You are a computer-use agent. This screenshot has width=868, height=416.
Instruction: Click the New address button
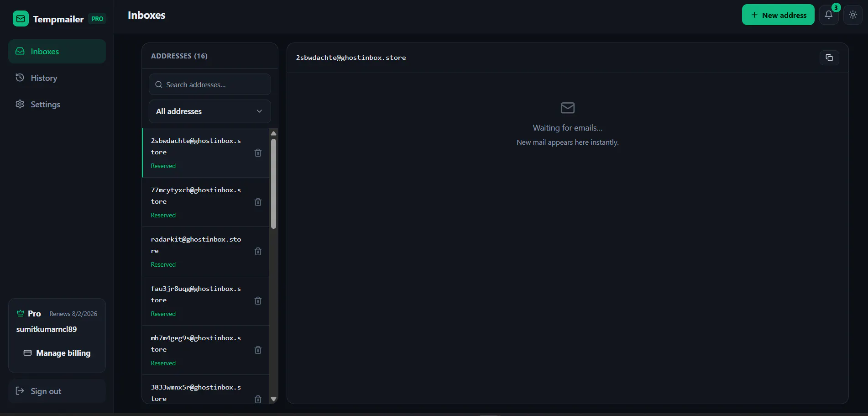[x=778, y=15]
